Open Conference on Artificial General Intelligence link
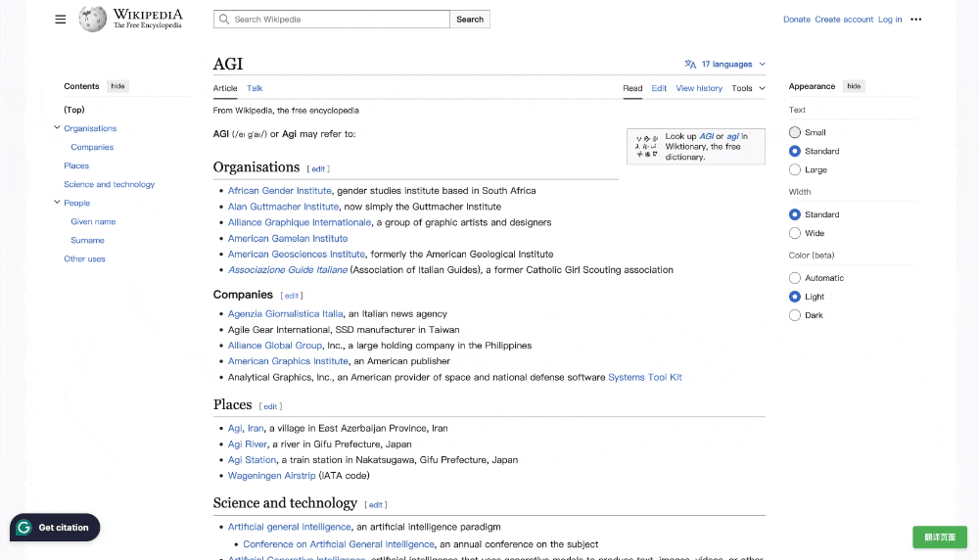 click(339, 544)
